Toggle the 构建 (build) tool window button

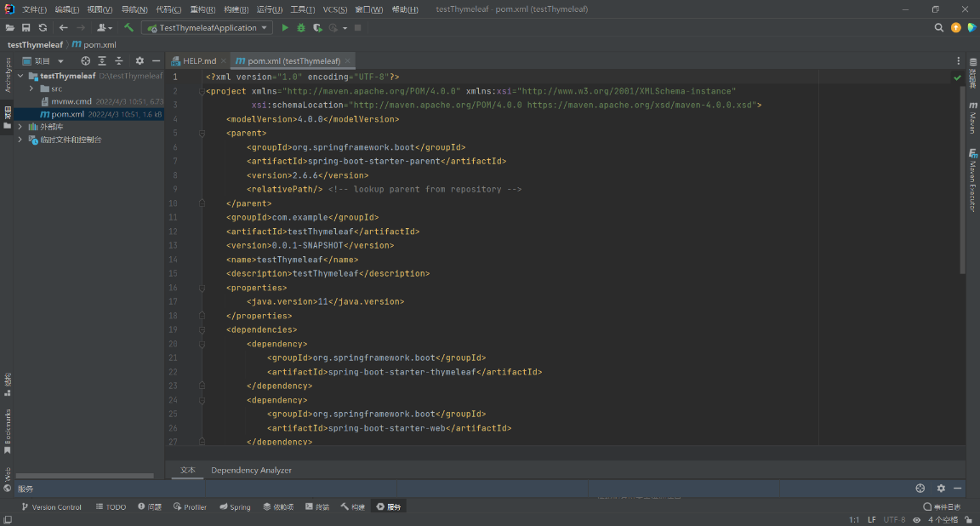click(353, 506)
